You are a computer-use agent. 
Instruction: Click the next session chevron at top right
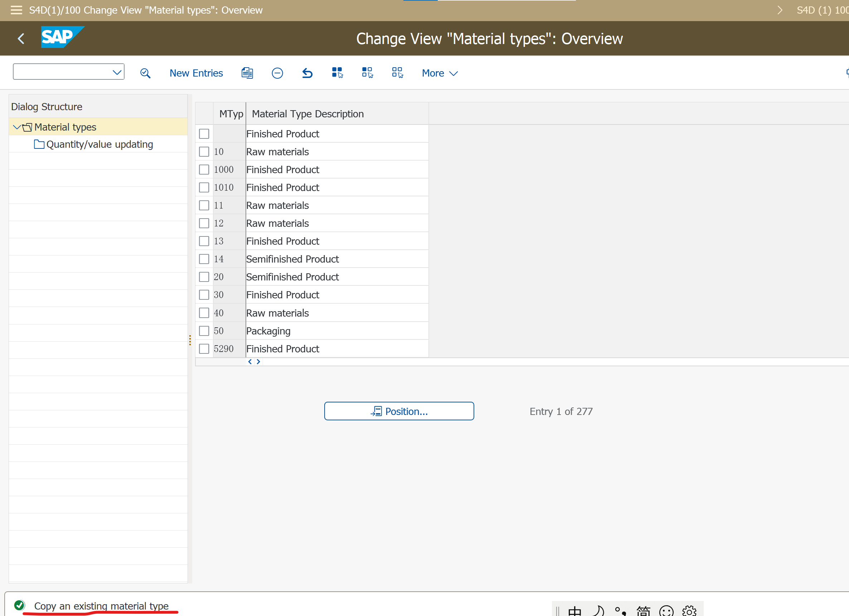tap(780, 10)
